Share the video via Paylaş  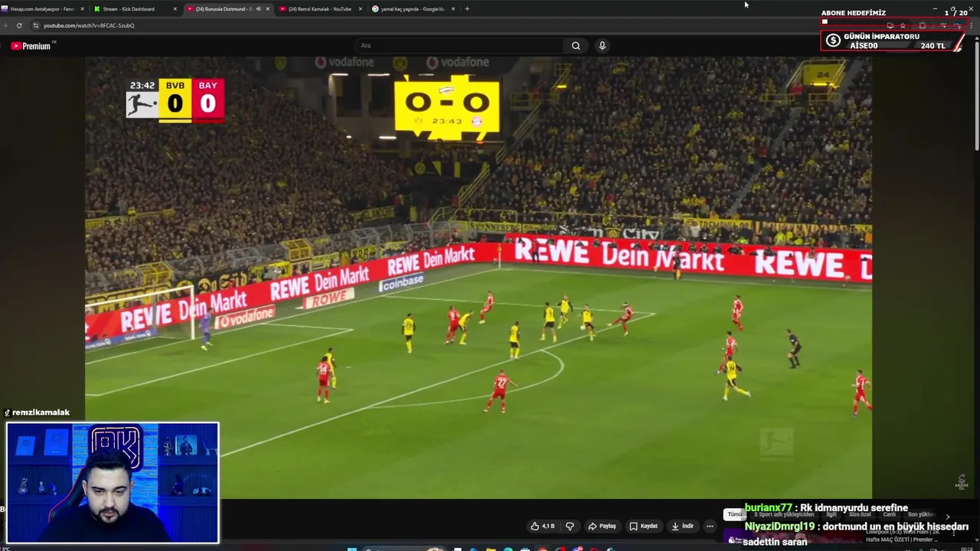(x=602, y=526)
